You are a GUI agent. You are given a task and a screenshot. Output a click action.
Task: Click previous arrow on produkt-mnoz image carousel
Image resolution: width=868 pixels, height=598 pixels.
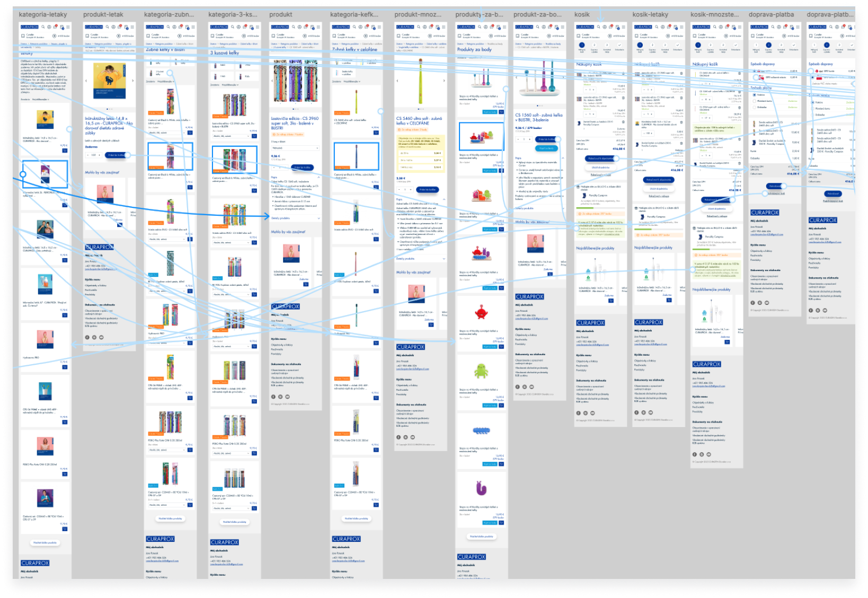[397, 81]
